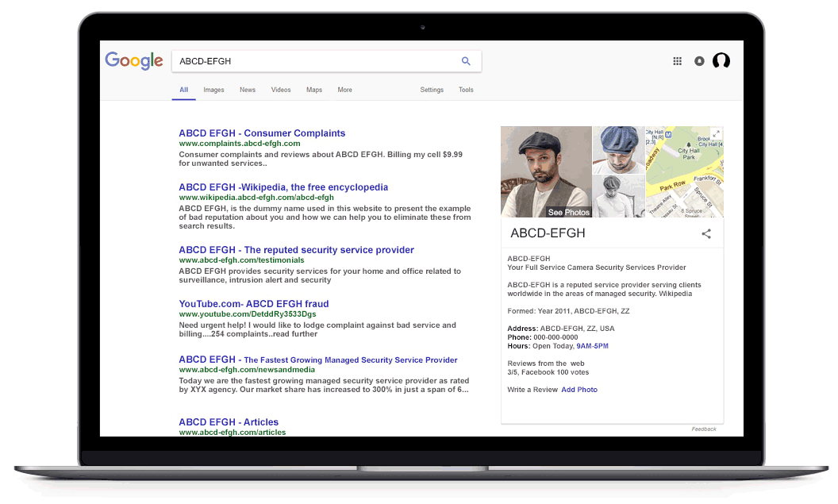Image resolution: width=838 pixels, height=504 pixels.
Task: Click the blue search magnifier icon
Action: [x=466, y=61]
